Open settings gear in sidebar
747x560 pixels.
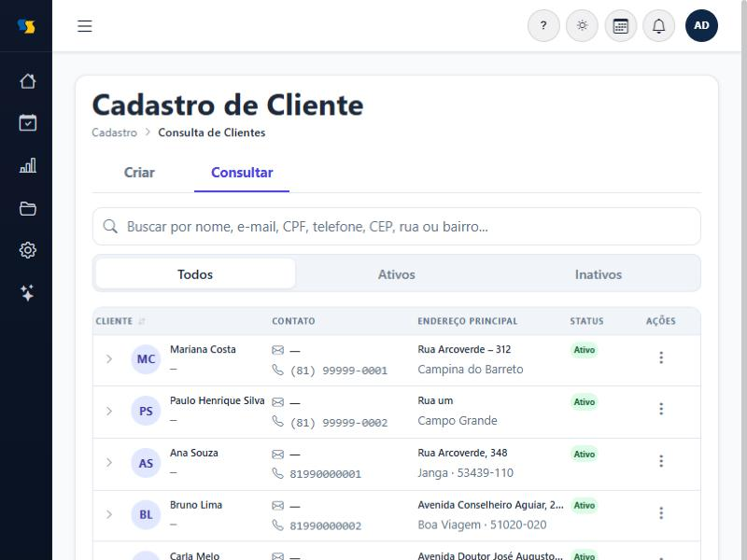click(x=28, y=250)
